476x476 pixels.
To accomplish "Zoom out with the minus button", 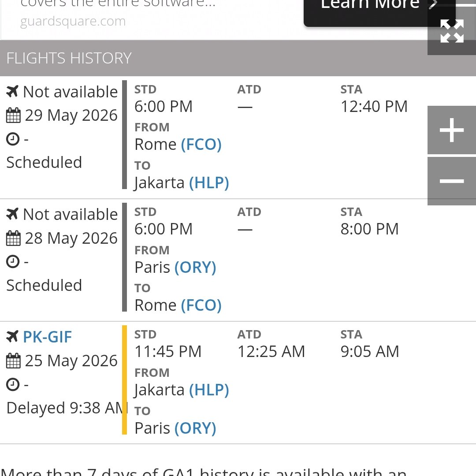I will 452,181.
